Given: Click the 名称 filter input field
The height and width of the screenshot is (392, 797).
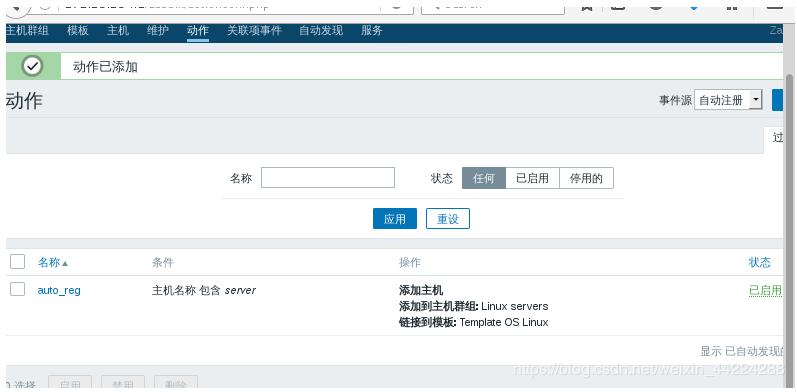Looking at the screenshot, I should point(328,178).
